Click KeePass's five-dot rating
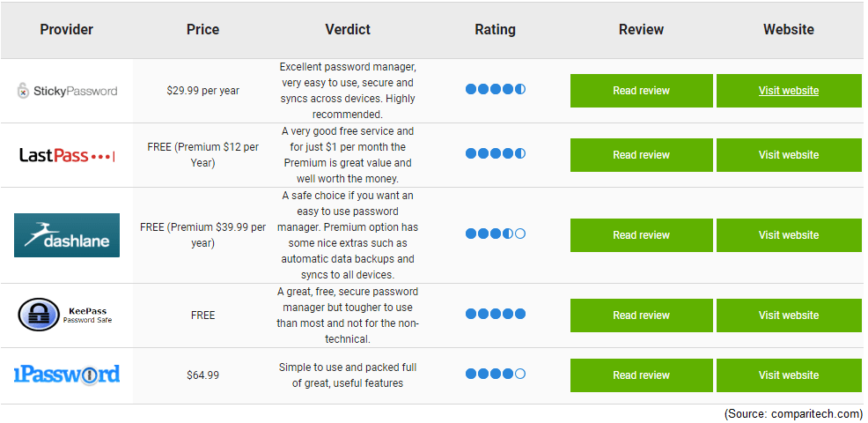Screen dimensions: 868x423 point(495,314)
